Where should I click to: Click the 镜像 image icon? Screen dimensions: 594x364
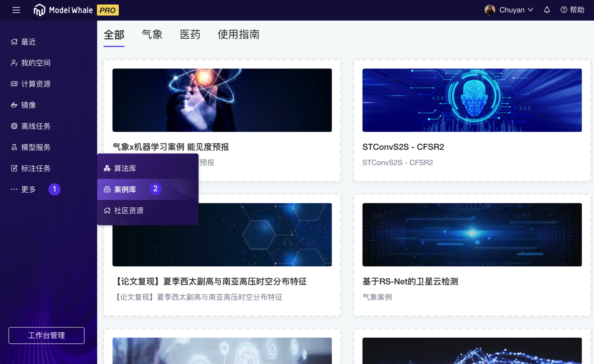pyautogui.click(x=14, y=105)
